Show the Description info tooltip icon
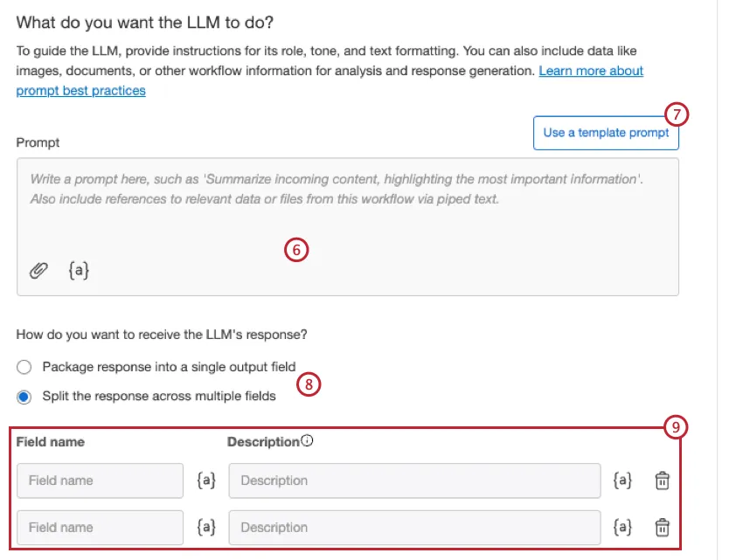 click(x=307, y=441)
